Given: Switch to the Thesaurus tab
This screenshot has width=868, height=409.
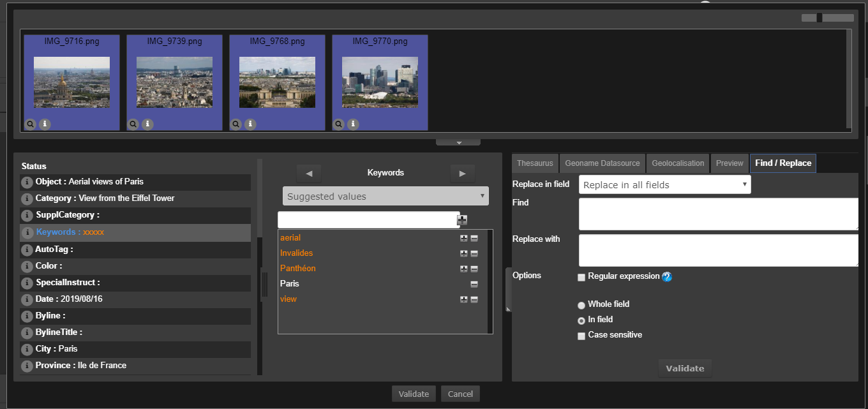Looking at the screenshot, I should pyautogui.click(x=535, y=163).
